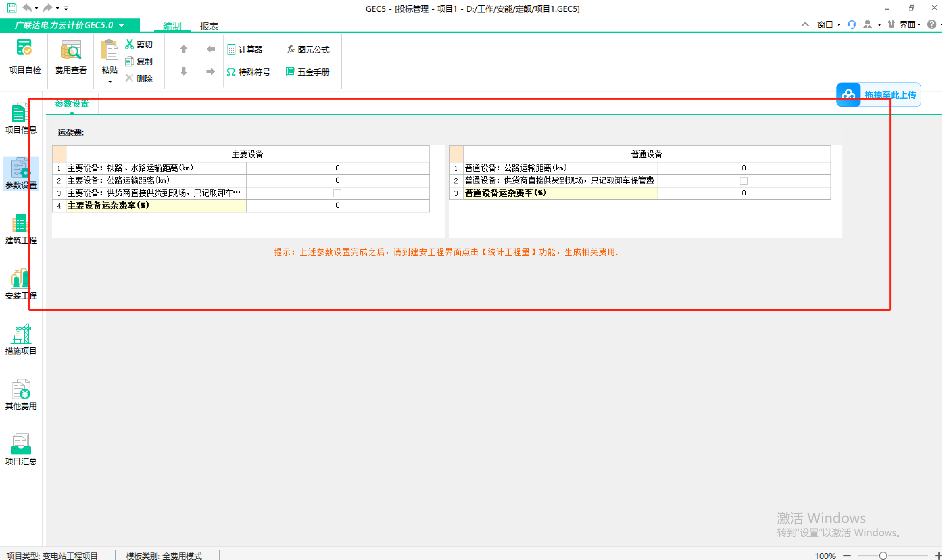Open the 计算器 calculator
Image resolution: width=942 pixels, height=560 pixels.
[x=245, y=49]
